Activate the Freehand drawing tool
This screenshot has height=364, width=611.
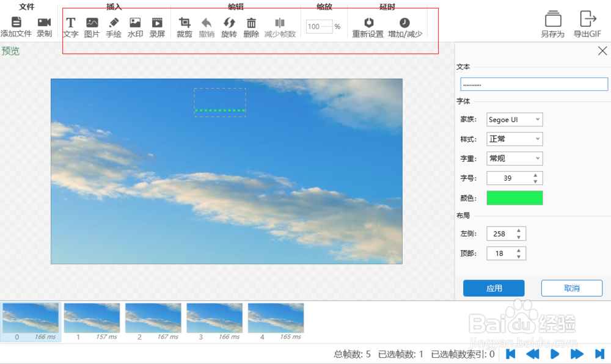[x=113, y=26]
